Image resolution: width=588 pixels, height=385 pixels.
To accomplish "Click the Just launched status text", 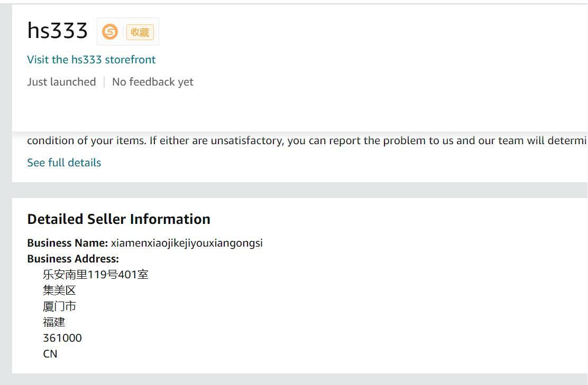I will point(61,82).
